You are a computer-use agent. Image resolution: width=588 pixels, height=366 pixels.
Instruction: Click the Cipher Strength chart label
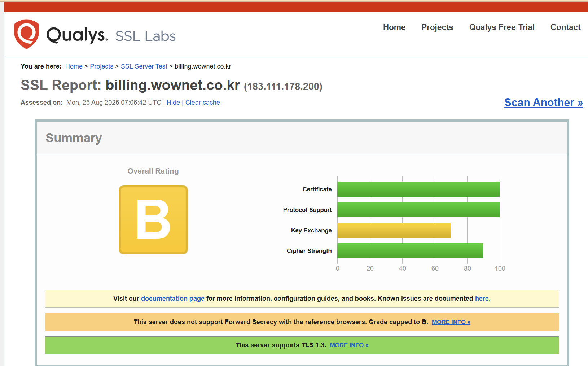point(309,251)
